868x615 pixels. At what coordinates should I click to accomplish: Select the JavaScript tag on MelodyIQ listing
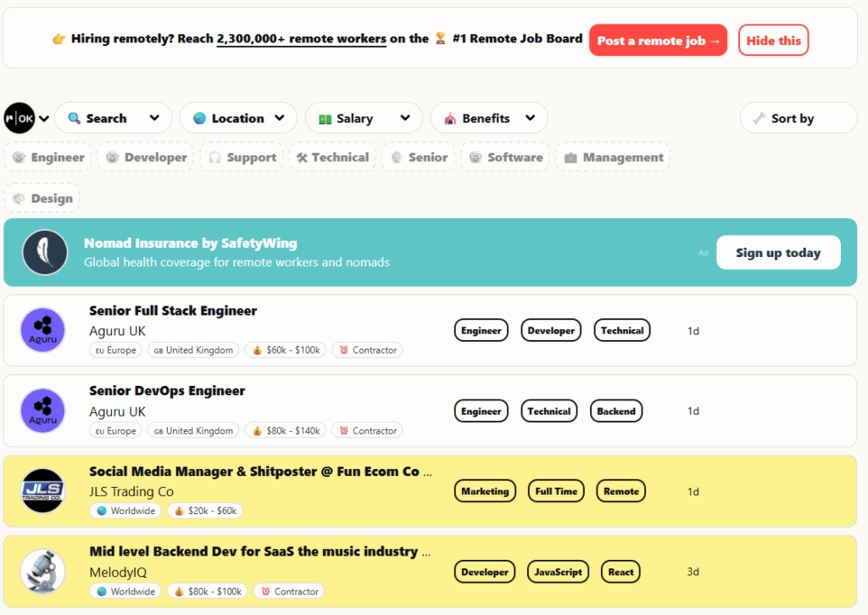click(558, 572)
